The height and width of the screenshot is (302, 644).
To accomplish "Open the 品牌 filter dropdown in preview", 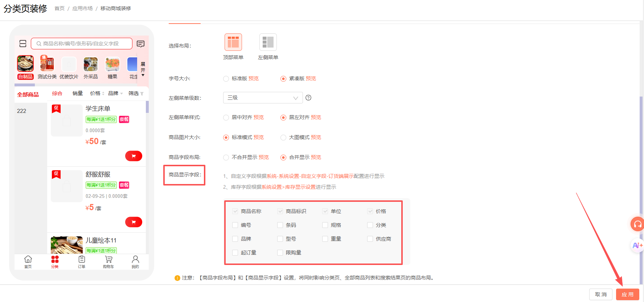I will tap(115, 94).
